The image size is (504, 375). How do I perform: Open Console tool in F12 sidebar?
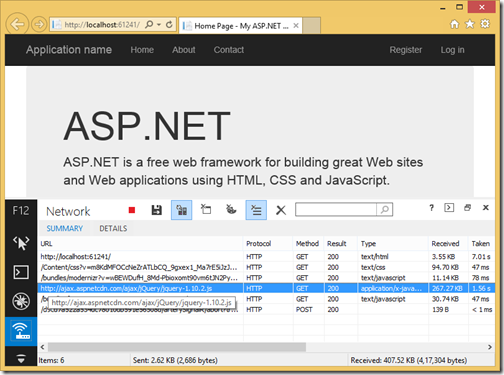(21, 272)
